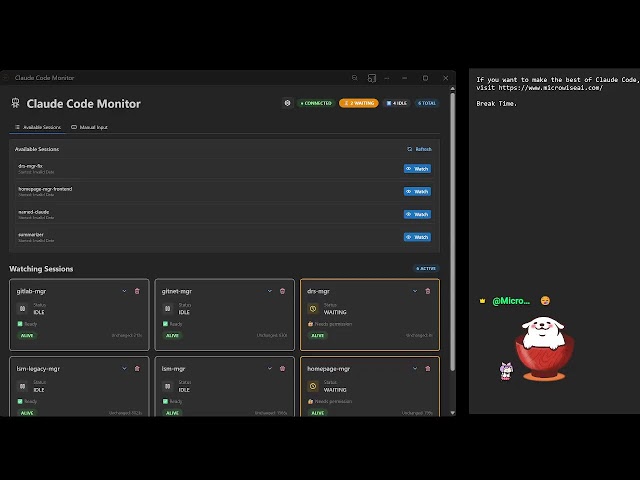Click the lock icon beside drs-mgr Needs permission
This screenshot has width=640, height=480.
coord(310,324)
